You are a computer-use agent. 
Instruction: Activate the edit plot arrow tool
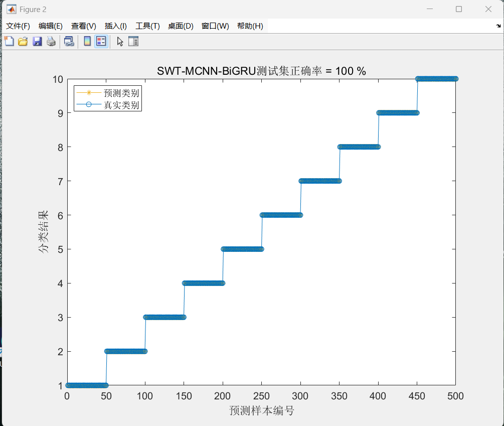pyautogui.click(x=120, y=41)
